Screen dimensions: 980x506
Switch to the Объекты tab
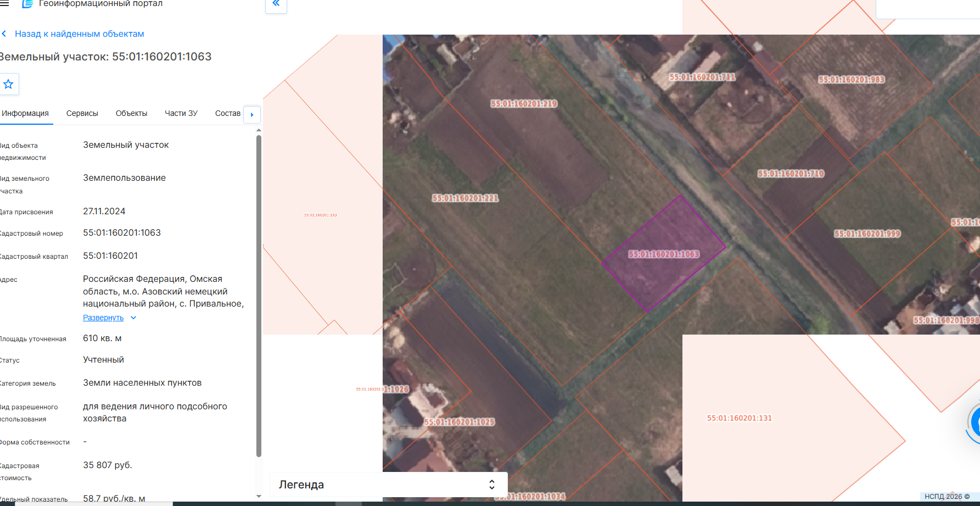click(x=131, y=113)
